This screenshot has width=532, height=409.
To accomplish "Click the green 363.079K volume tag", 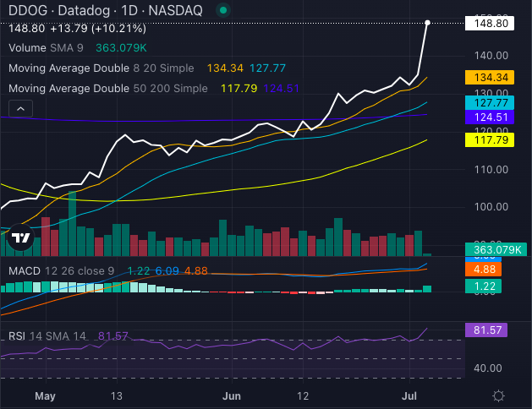I will tap(496, 250).
